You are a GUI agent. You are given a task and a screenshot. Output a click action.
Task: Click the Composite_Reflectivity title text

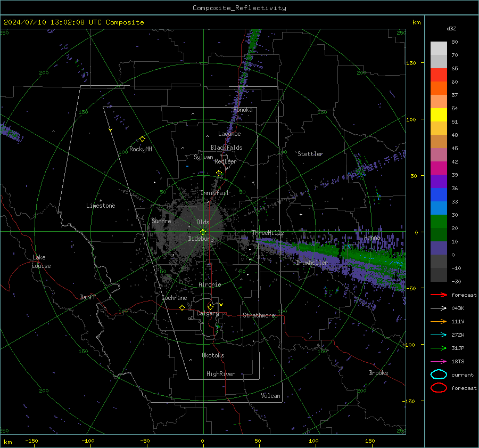coord(240,8)
